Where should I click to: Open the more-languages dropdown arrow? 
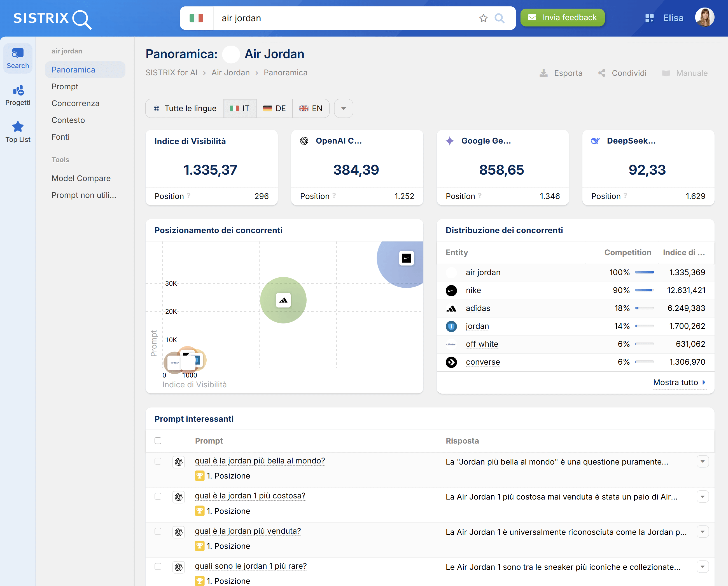click(x=343, y=108)
